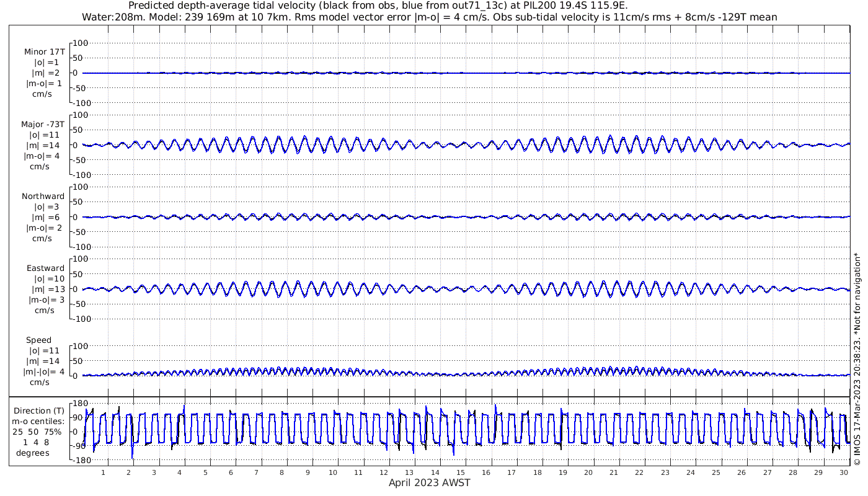Click the 'degrees' unit label

coord(33,453)
